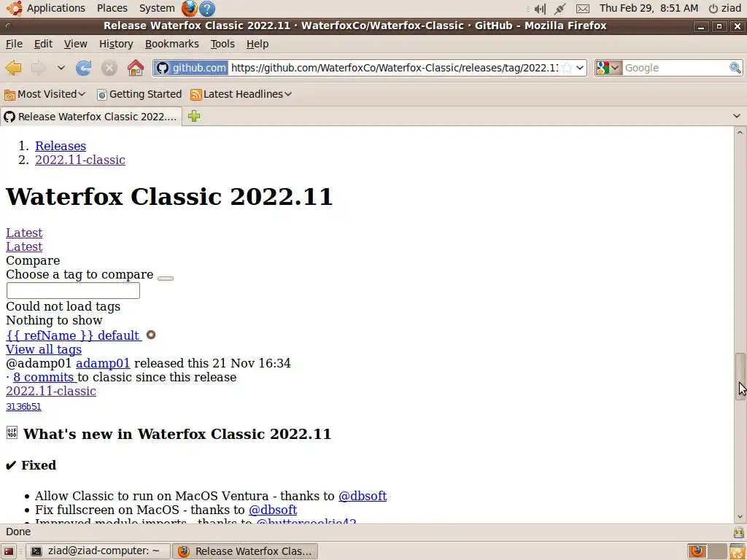Expand the Latest Headlines feed menu

coord(241,94)
